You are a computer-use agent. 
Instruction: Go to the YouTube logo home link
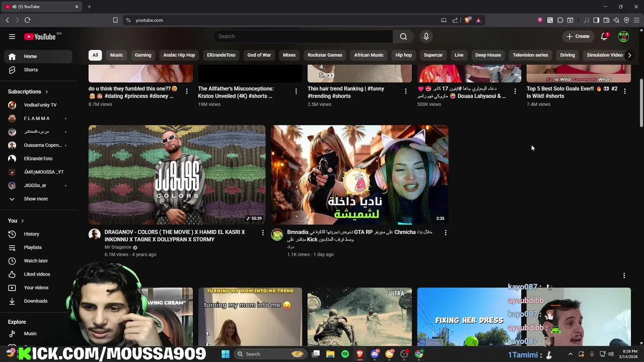pyautogui.click(x=40, y=36)
